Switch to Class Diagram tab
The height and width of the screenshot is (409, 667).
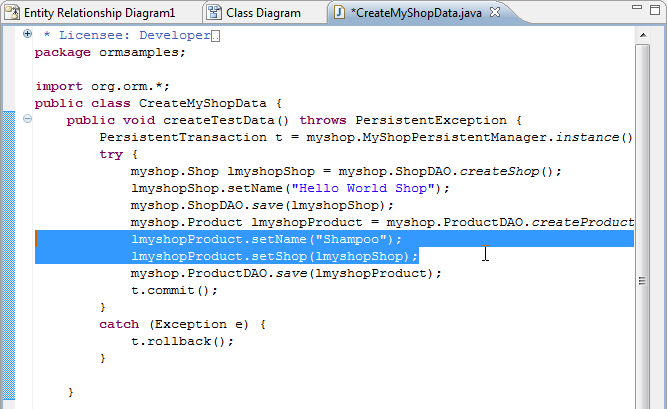tap(263, 13)
